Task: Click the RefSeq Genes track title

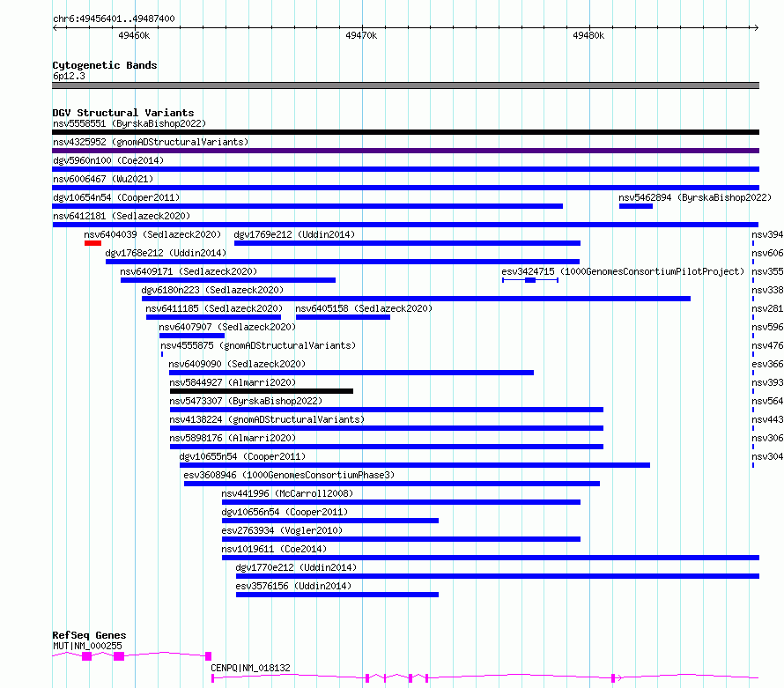Action: tap(89, 635)
